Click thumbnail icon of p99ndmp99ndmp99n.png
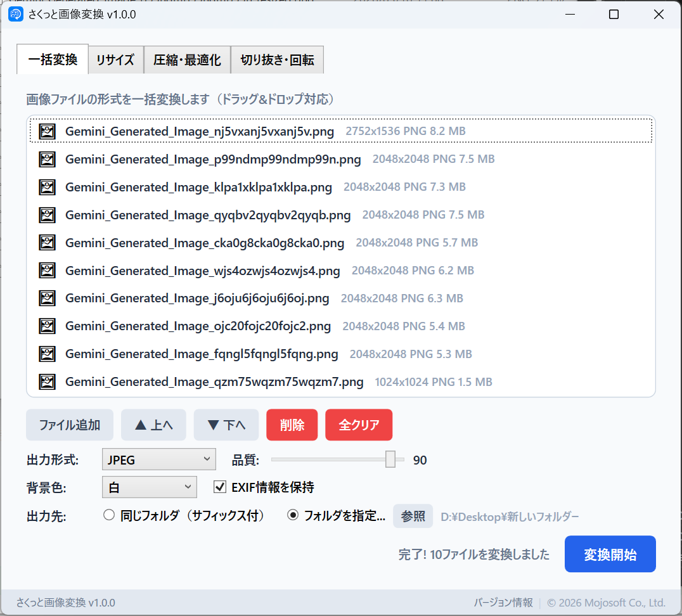Image resolution: width=682 pixels, height=616 pixels. [x=47, y=159]
